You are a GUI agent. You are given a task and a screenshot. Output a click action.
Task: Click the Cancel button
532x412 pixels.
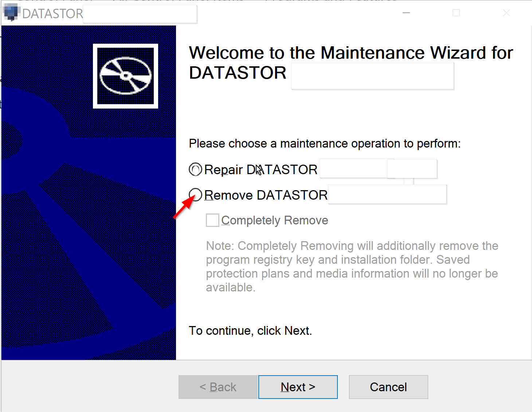click(x=388, y=387)
